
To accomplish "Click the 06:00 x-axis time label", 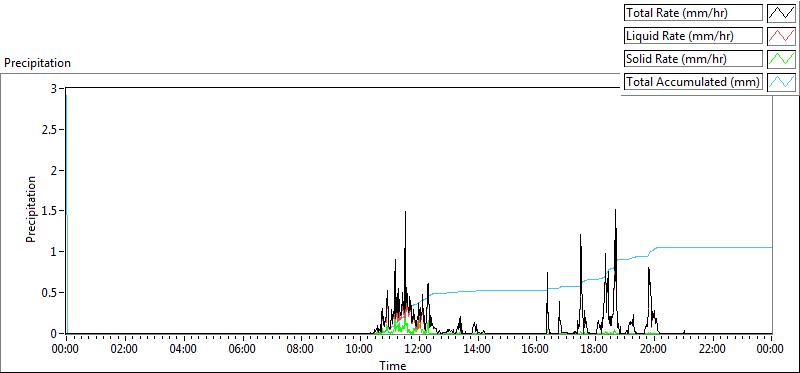I will (x=242, y=349).
